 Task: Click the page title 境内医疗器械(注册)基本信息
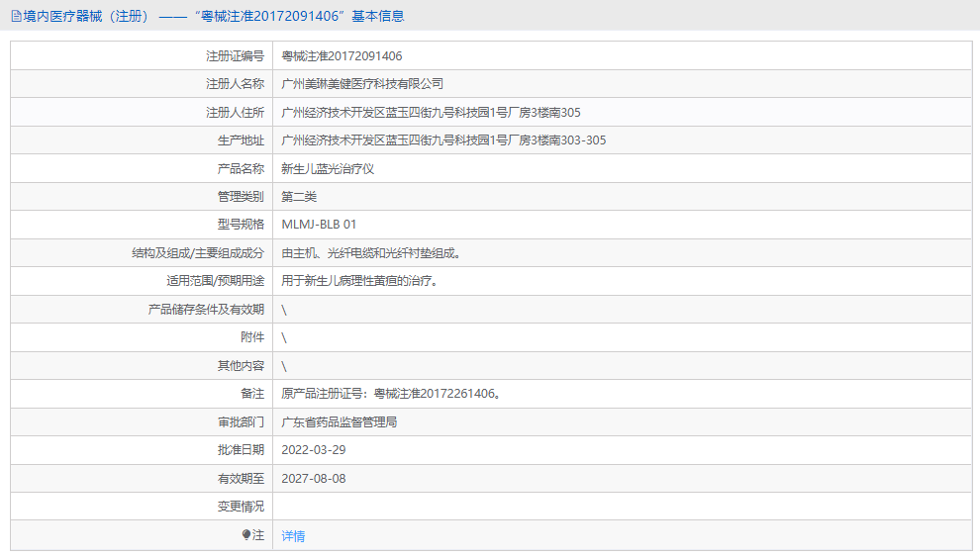214,16
